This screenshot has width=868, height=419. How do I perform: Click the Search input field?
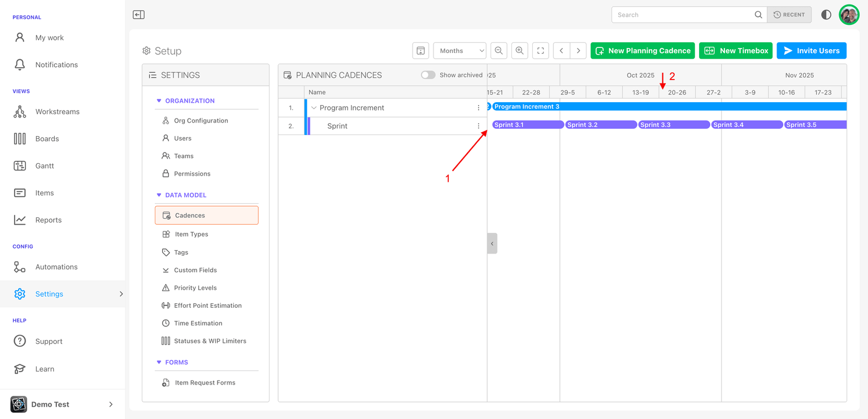pos(684,15)
